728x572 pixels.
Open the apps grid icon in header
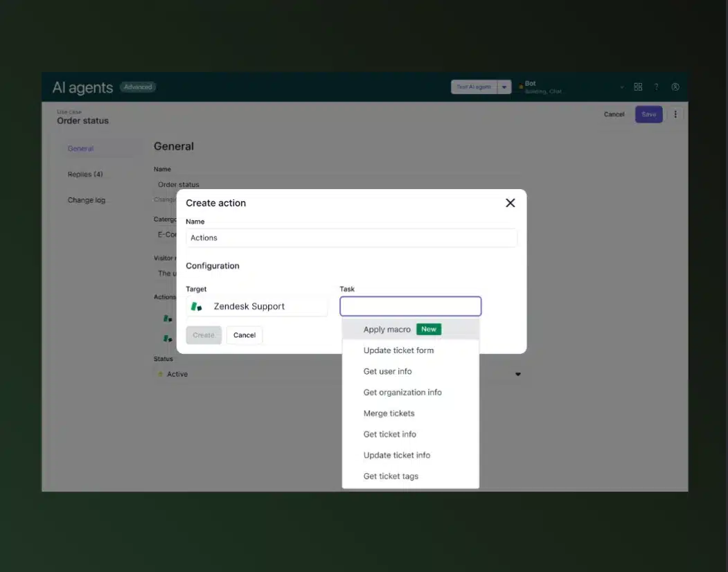638,87
